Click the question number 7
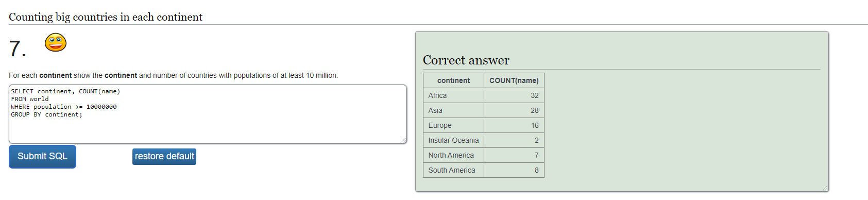Screen dimensions: 868x200 [17, 49]
